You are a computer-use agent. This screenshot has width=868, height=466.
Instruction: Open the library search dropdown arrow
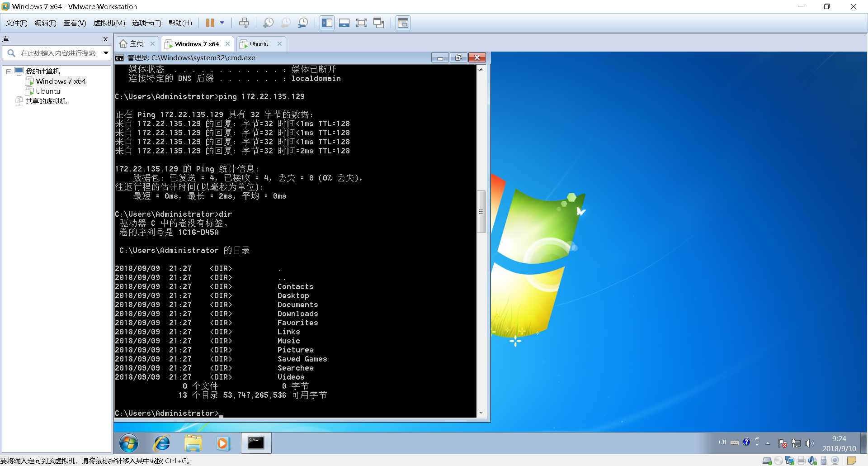coord(106,53)
